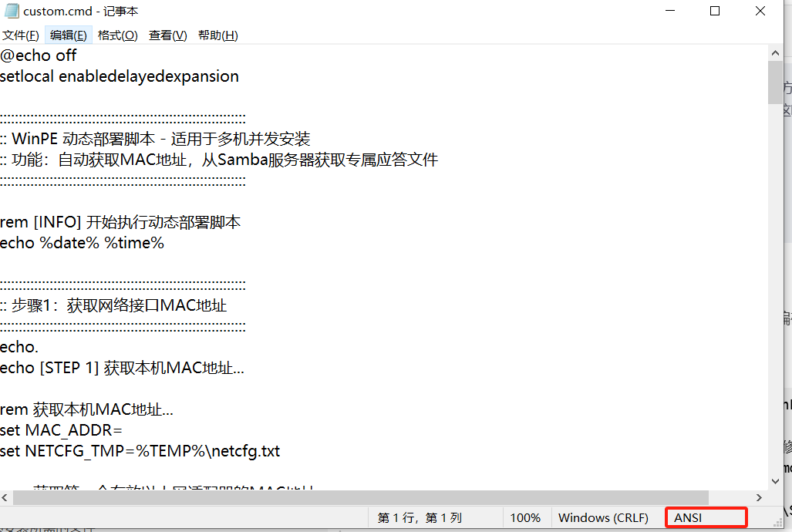Minimize the Notepad window
The width and height of the screenshot is (792, 532).
point(669,11)
